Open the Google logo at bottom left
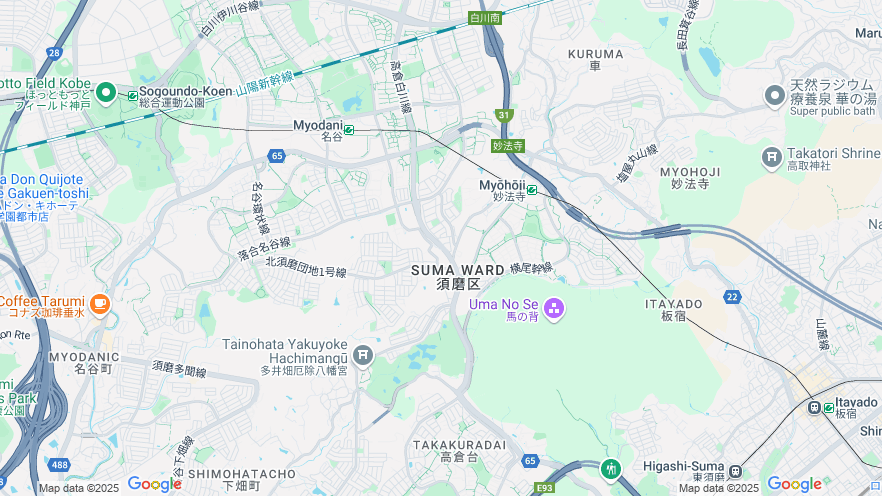Viewport: 882px width, 496px height. tap(155, 484)
